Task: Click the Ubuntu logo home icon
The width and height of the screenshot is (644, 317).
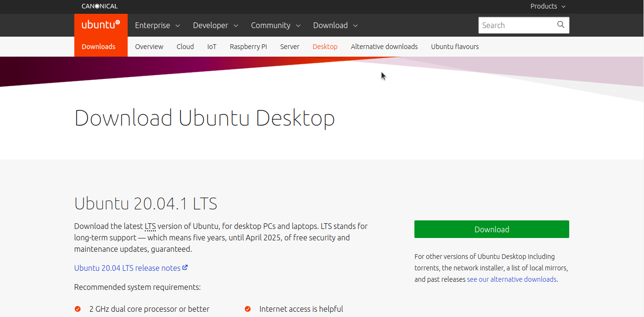Action: coord(101,25)
